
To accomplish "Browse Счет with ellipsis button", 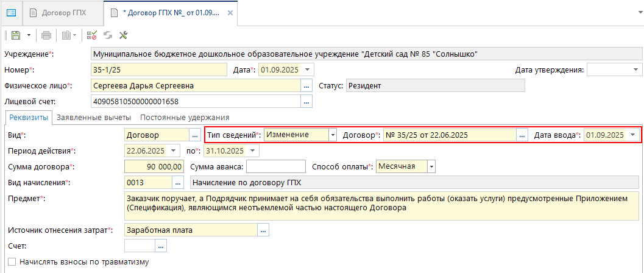I will (x=161, y=246).
